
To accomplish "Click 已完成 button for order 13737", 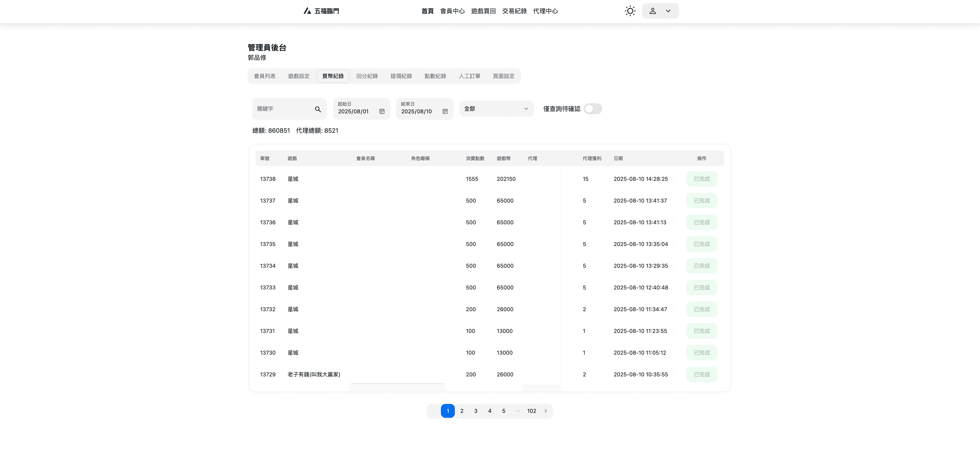I will coord(702,201).
